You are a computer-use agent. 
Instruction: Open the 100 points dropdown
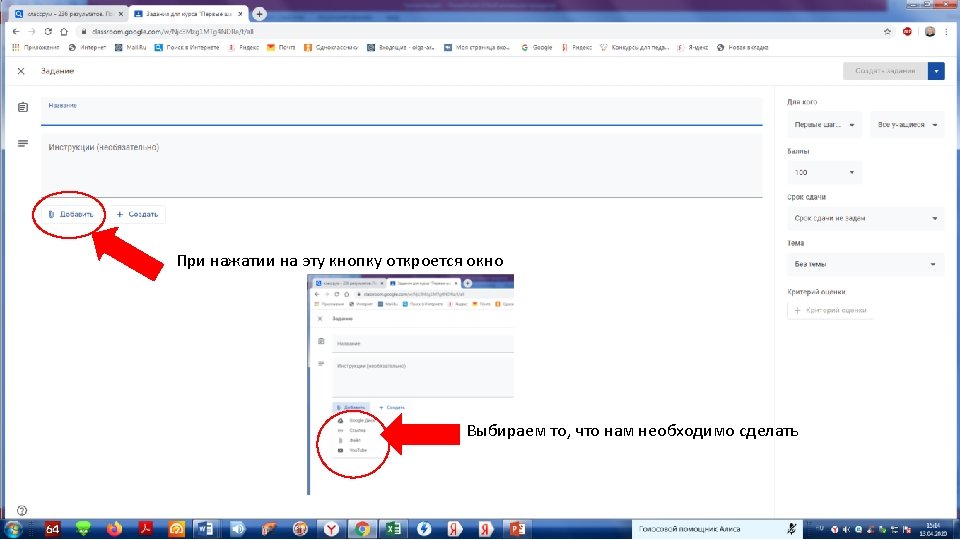click(x=824, y=173)
